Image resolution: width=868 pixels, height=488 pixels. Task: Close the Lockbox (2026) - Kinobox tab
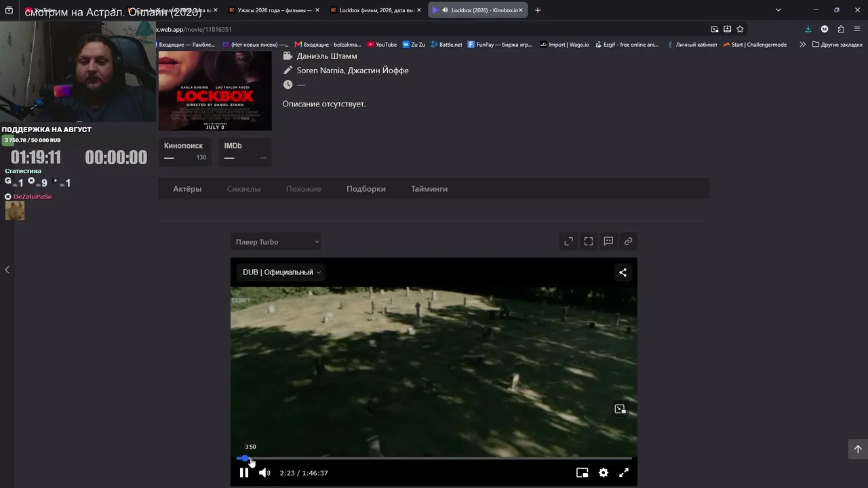pos(521,10)
